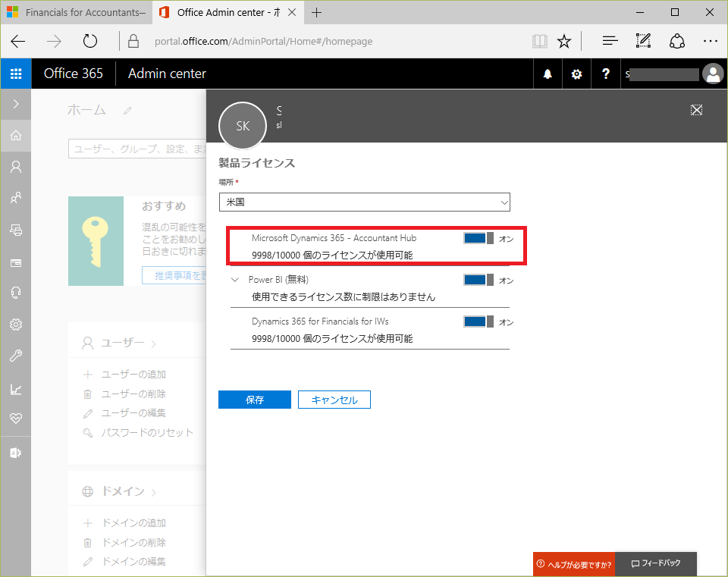Open ドメイン card heading link

click(123, 491)
